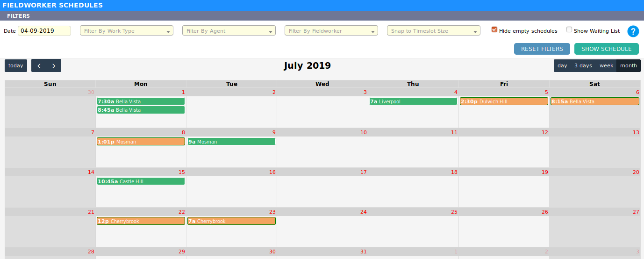
Task: Uncheck Hide empty schedules checkbox
Action: point(494,30)
